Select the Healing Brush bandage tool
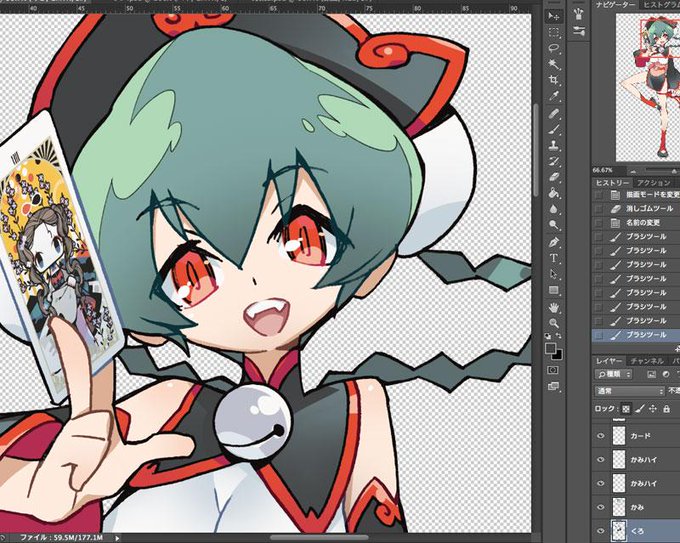The image size is (680, 543). [554, 114]
